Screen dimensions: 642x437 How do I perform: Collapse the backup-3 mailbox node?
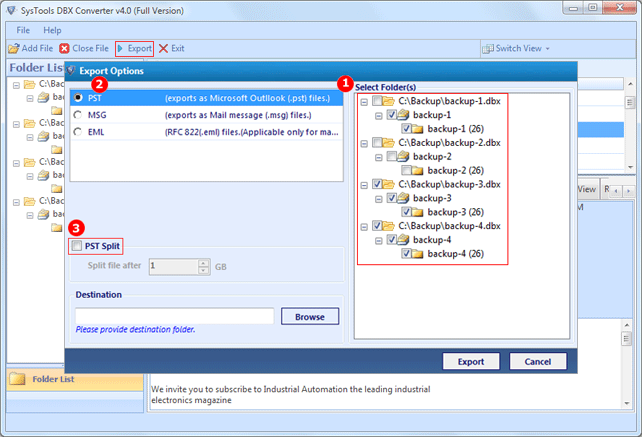(x=379, y=199)
